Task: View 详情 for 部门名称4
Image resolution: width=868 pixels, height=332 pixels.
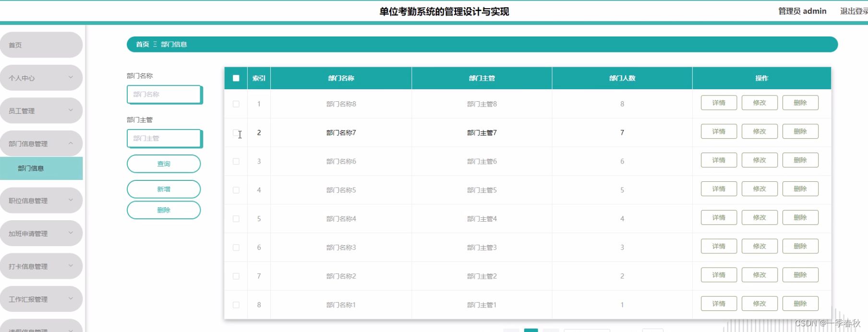Action: click(x=719, y=218)
